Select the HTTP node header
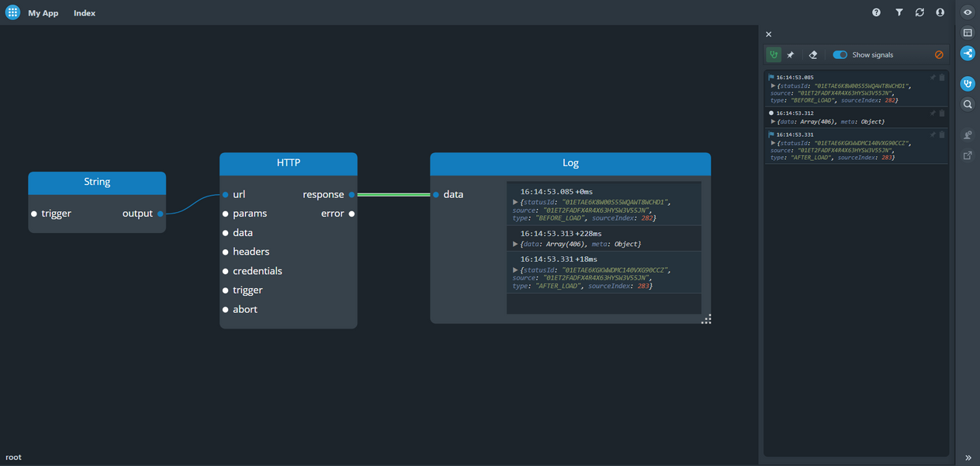Screen dimensions: 980x466 (x=289, y=163)
